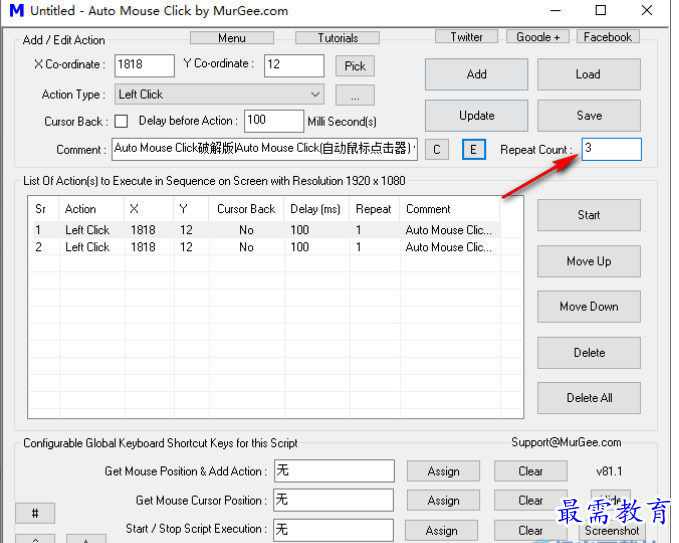Click the # button
The image size is (679, 543).
pos(35,514)
